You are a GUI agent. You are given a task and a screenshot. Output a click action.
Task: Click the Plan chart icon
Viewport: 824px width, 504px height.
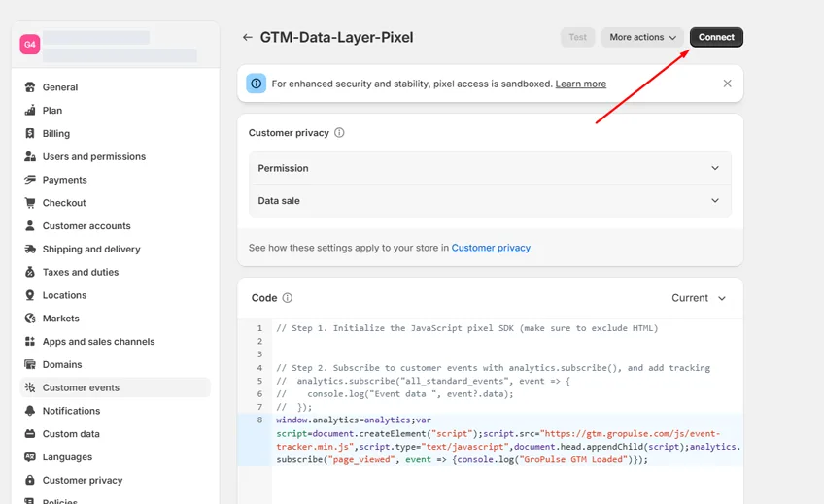[30, 111]
